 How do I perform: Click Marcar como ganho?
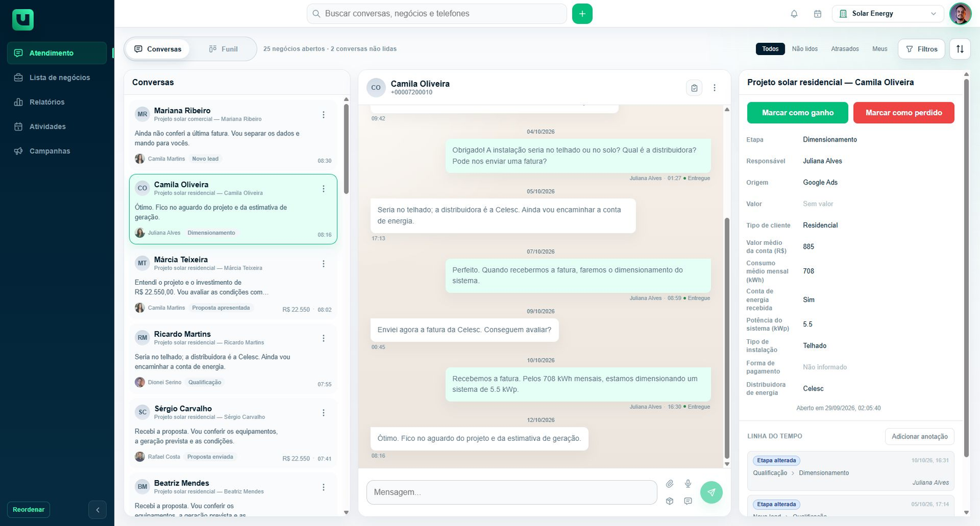click(x=797, y=113)
